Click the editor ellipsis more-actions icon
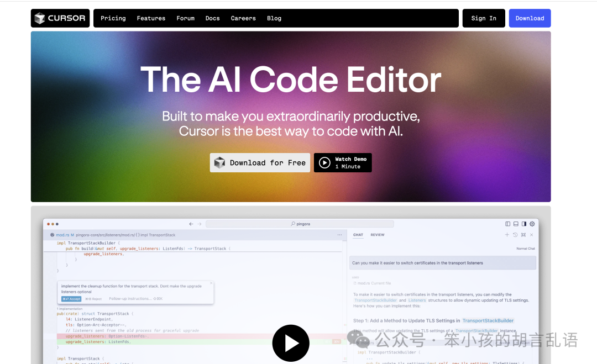 (339, 235)
